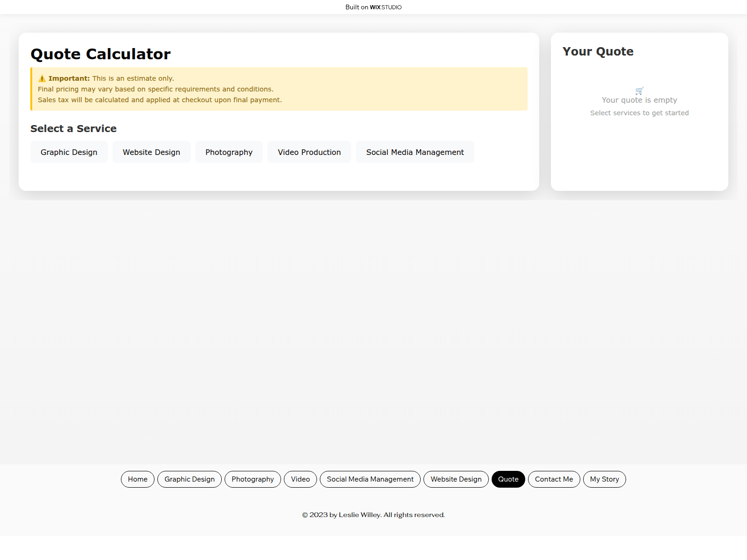
Task: Click the sales tax notice line
Action: pos(160,100)
